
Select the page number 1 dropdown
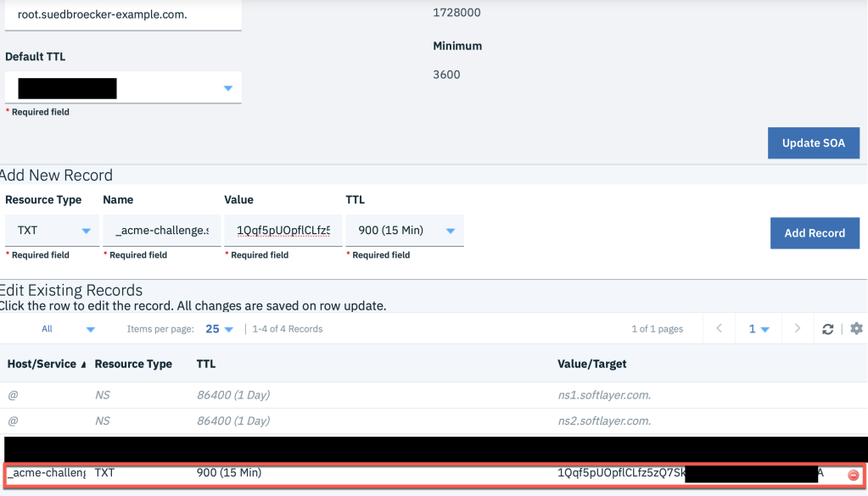[759, 329]
